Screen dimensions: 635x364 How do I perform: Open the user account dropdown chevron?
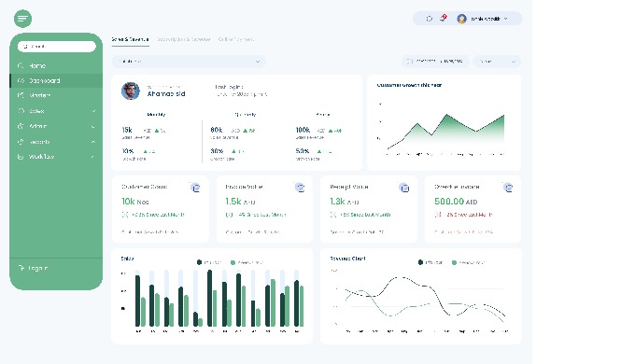click(x=506, y=19)
